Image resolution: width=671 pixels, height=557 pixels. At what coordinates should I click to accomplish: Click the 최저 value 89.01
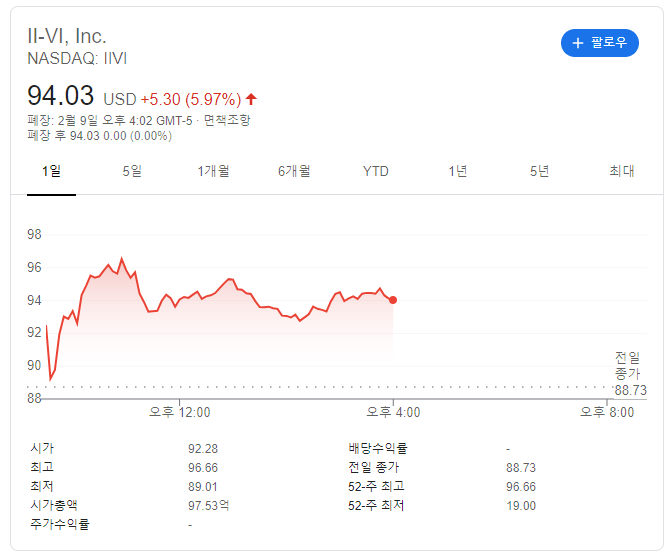point(203,487)
